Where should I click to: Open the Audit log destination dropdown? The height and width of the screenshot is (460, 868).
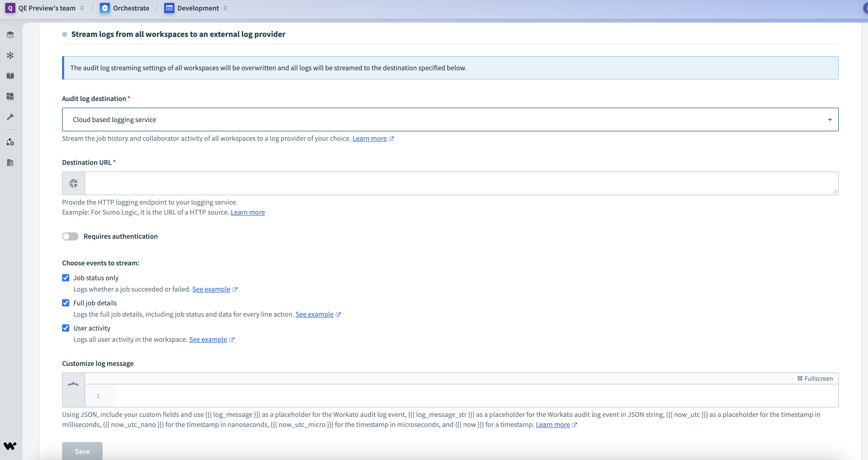[450, 119]
